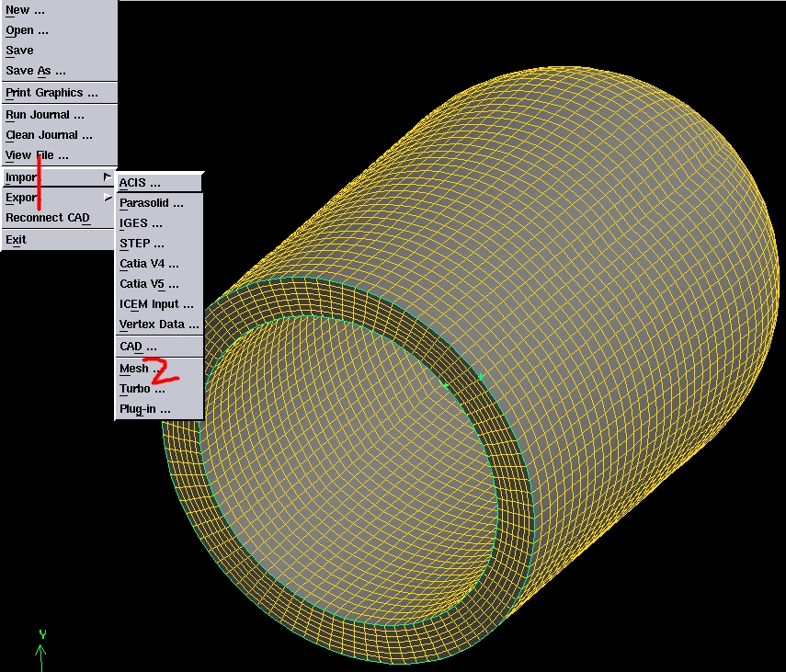786x672 pixels.
Task: Select Catia V5 import option
Action: pos(149,284)
